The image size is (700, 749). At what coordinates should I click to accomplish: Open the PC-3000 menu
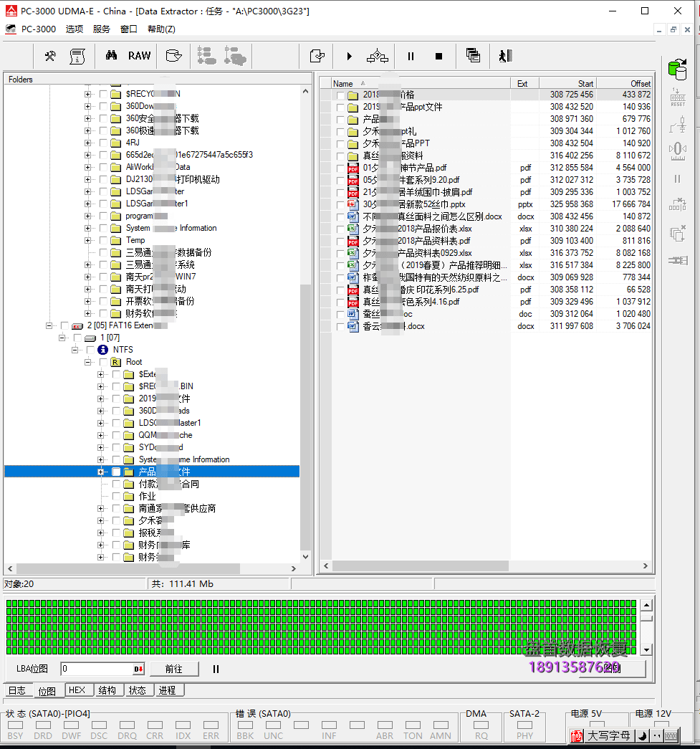coord(38,29)
